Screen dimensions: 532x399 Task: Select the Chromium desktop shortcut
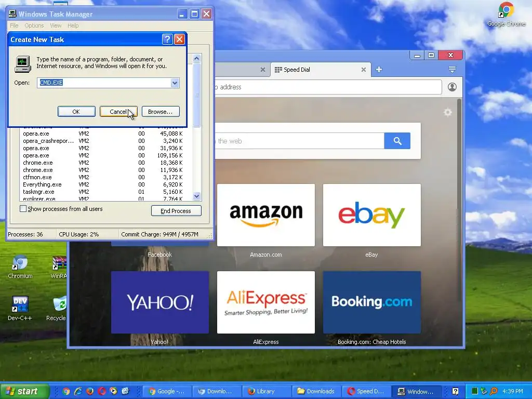20,267
